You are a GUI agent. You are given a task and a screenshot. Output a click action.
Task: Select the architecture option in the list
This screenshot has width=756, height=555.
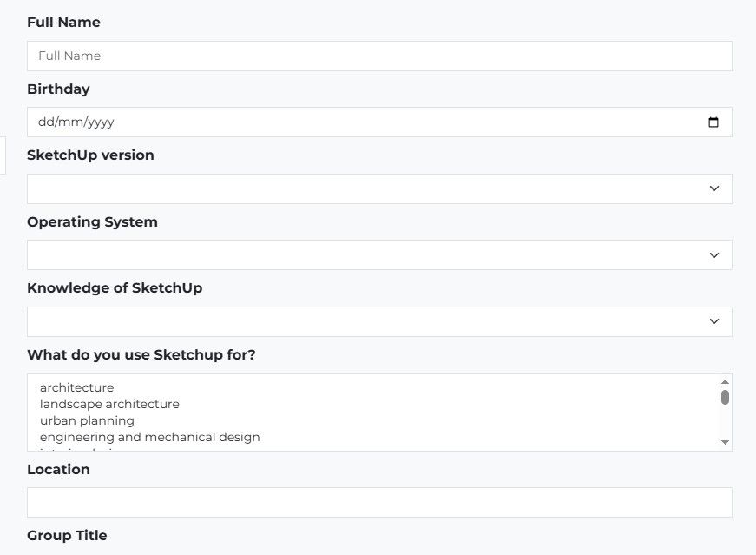[76, 387]
